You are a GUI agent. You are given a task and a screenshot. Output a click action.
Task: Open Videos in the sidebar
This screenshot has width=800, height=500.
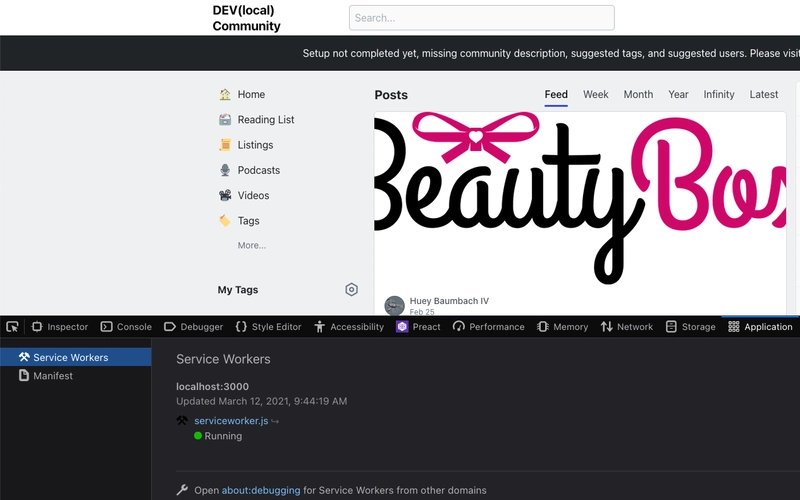pyautogui.click(x=253, y=195)
